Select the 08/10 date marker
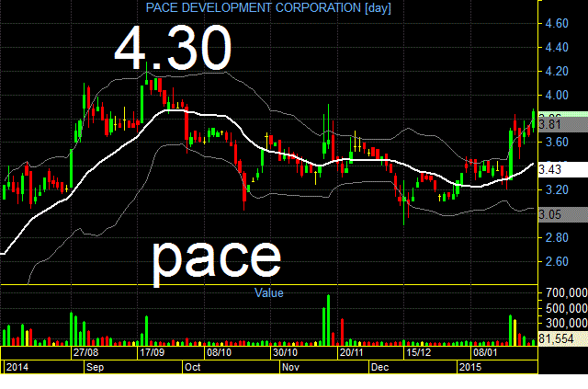Viewport: 588px width, 389px height. [219, 352]
